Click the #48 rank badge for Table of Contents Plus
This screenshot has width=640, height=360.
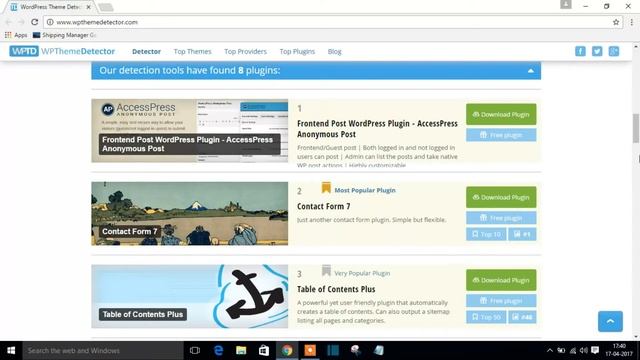point(522,317)
